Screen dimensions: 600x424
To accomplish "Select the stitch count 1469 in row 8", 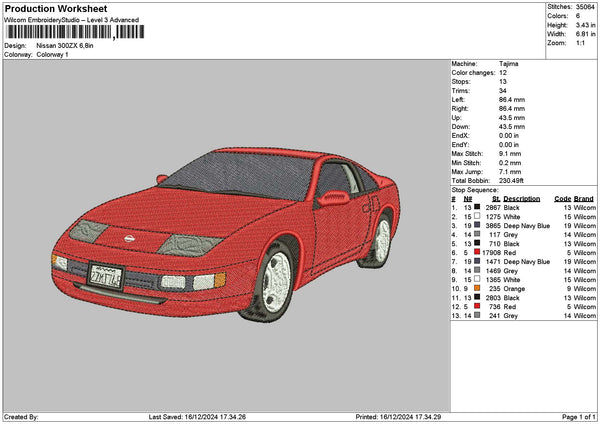I will point(493,271).
